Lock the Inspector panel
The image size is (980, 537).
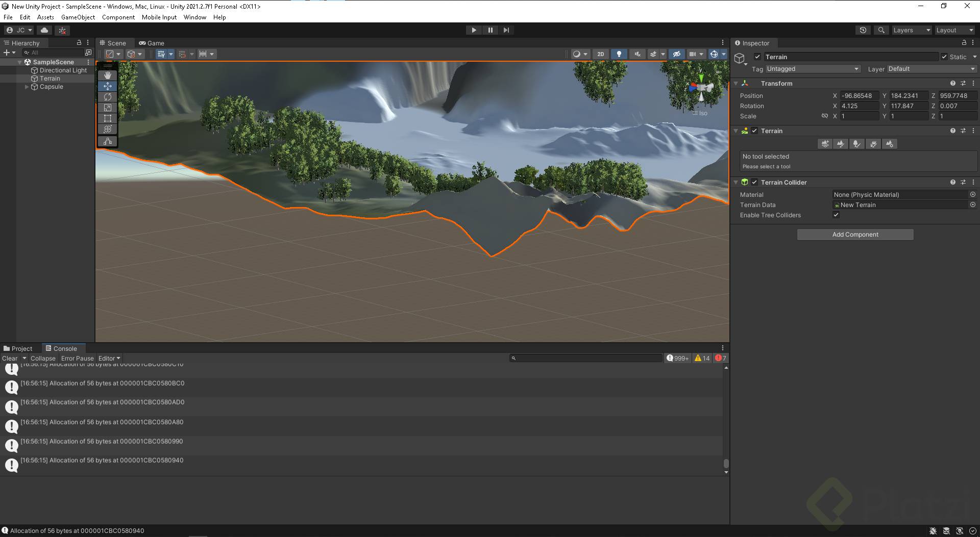click(964, 43)
